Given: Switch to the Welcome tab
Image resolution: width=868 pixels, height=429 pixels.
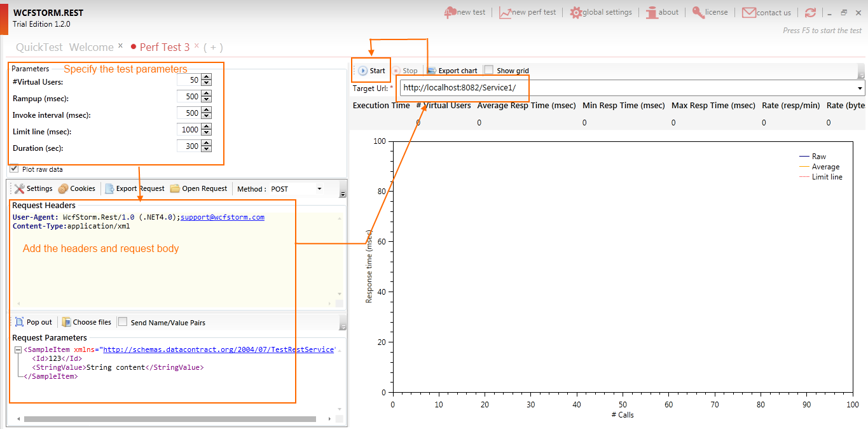Looking at the screenshot, I should point(92,47).
